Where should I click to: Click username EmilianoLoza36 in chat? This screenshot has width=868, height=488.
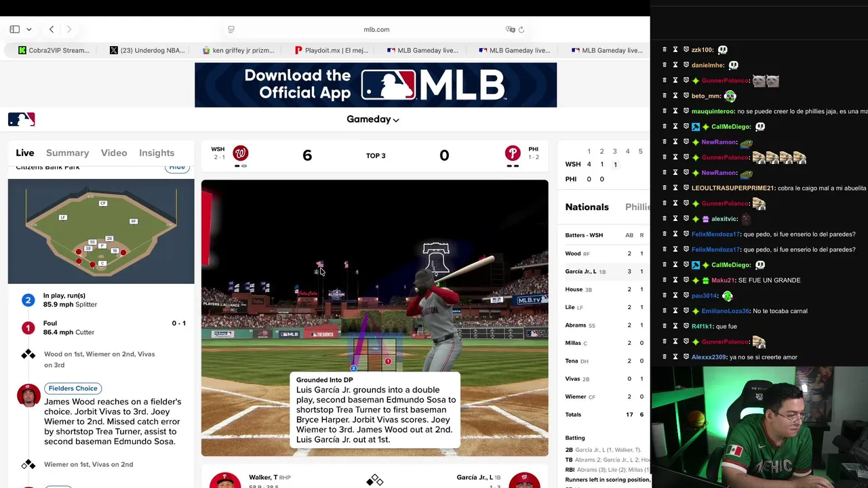[726, 310]
